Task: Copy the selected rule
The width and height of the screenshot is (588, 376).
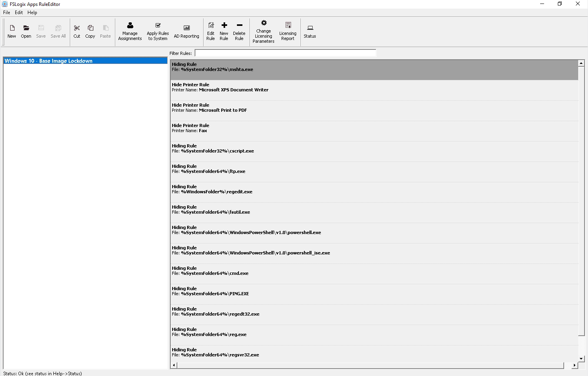Action: [90, 31]
